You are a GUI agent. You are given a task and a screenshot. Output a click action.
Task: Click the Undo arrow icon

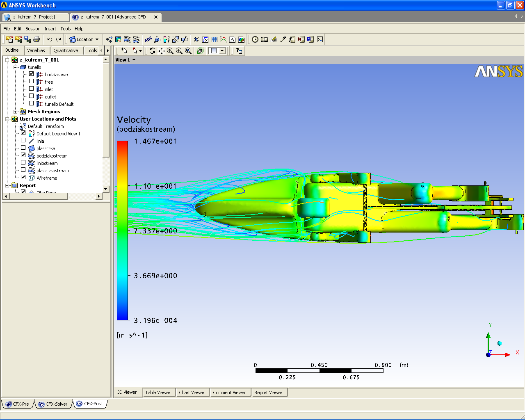[x=50, y=39]
